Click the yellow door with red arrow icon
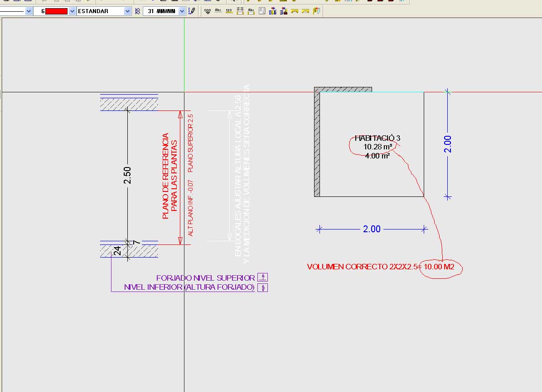The width and height of the screenshot is (542, 392). coord(316,11)
